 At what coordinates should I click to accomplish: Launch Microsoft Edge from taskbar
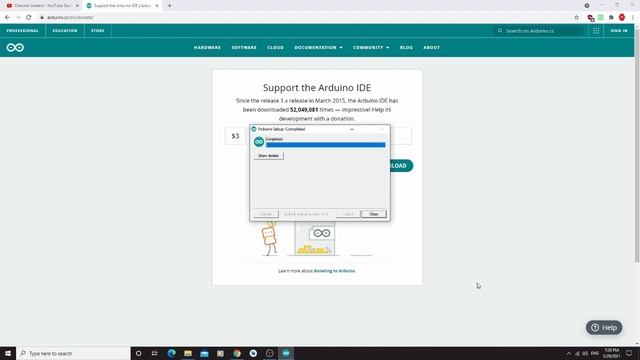click(x=171, y=353)
